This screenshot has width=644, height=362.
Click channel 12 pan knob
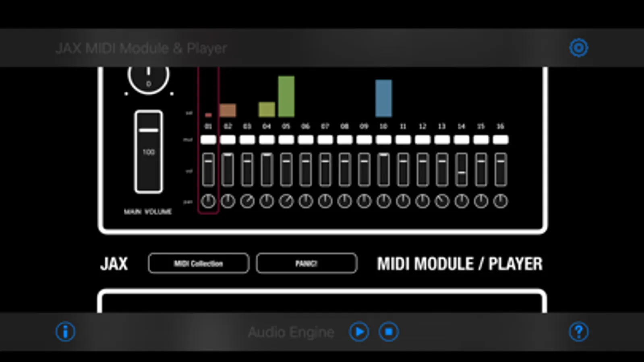[422, 201]
